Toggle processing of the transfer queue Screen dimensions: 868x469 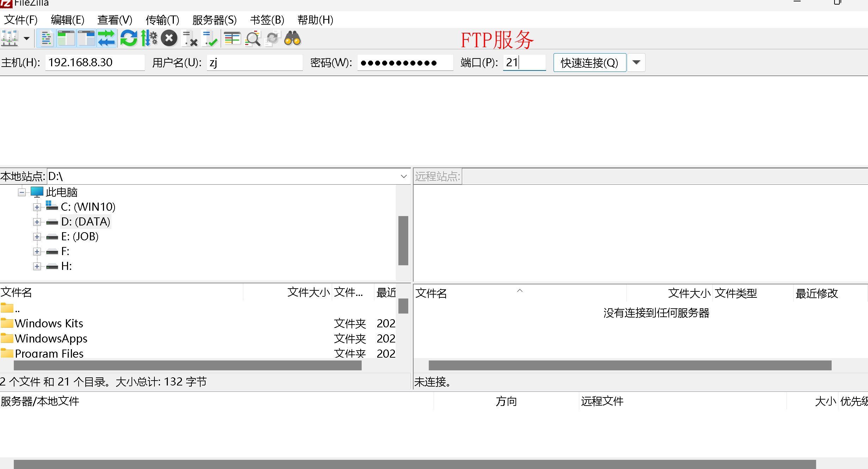tap(149, 38)
